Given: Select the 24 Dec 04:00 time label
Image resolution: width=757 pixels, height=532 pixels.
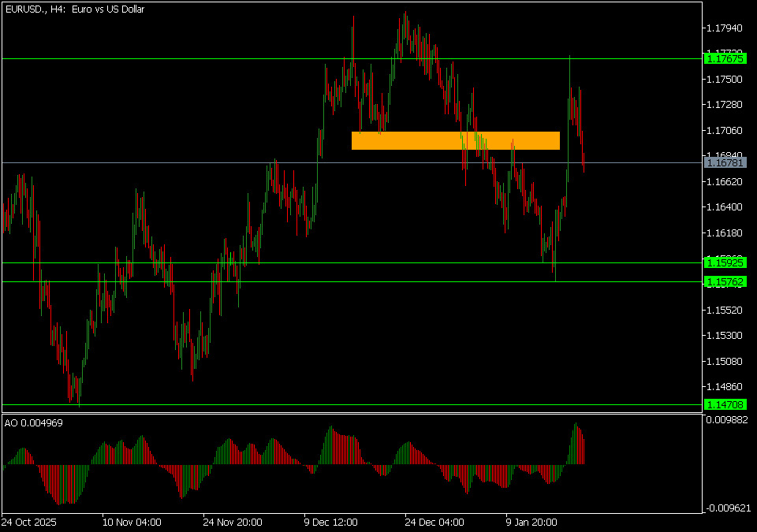Looking at the screenshot, I should (x=434, y=522).
